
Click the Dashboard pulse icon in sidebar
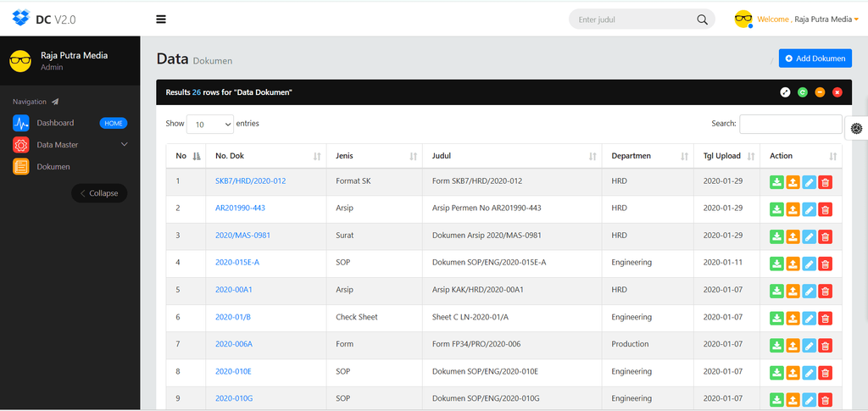[21, 123]
